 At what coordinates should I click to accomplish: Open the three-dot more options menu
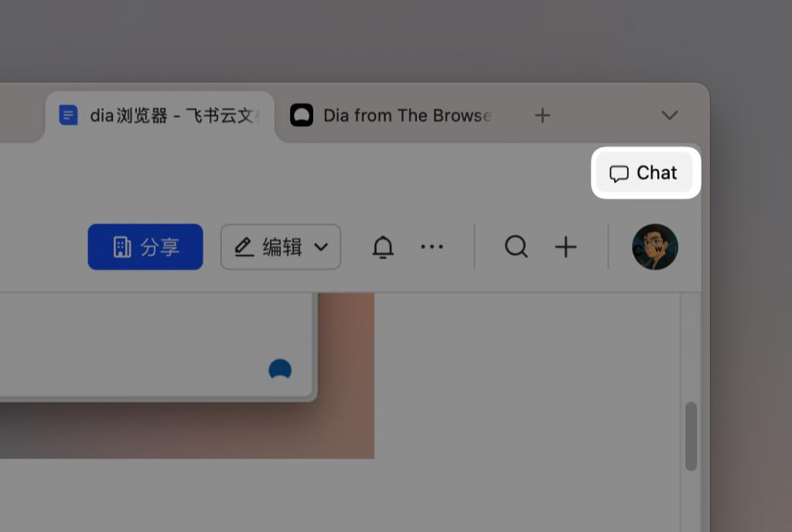pos(432,247)
